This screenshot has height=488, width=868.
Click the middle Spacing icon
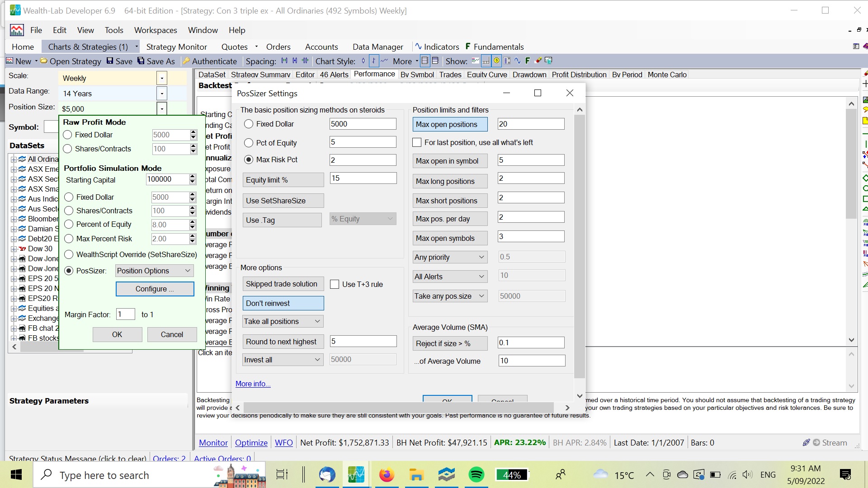click(x=295, y=61)
